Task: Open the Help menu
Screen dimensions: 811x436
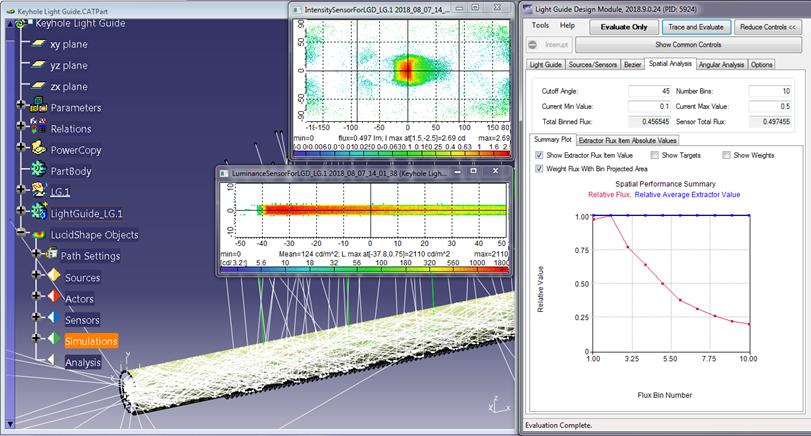Action: 567,25
